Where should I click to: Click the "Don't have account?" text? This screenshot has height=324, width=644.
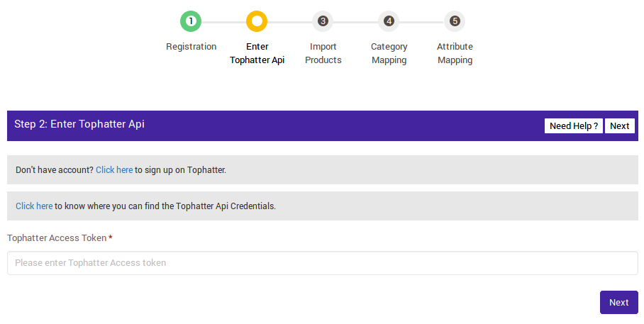pyautogui.click(x=54, y=170)
